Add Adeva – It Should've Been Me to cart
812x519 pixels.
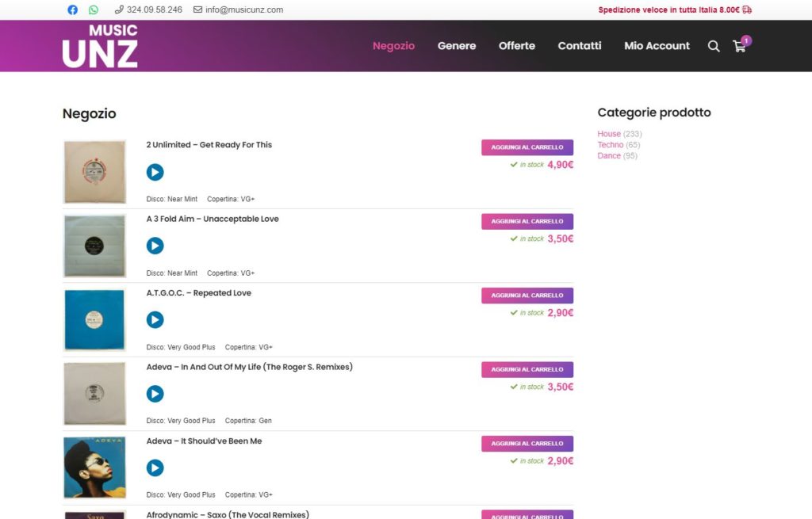pos(527,444)
